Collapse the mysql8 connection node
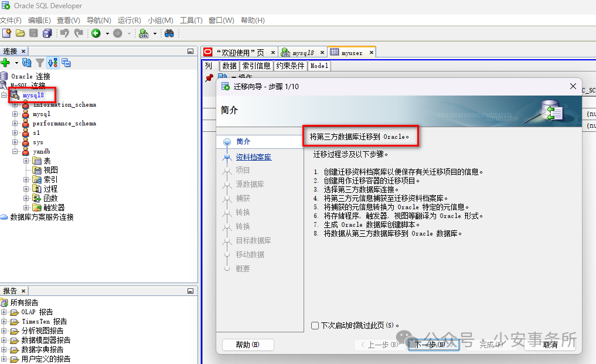596x364 pixels. tap(4, 95)
